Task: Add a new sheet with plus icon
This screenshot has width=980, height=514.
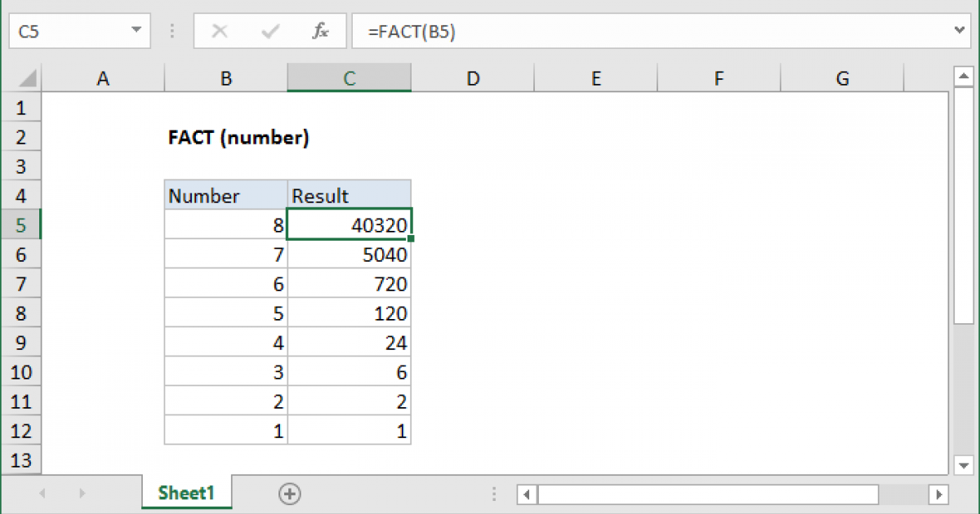Action: [x=290, y=493]
